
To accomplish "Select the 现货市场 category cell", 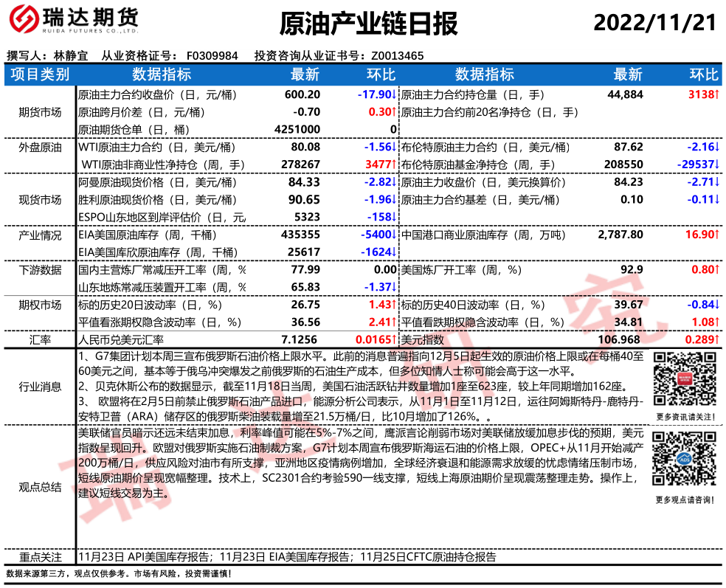I will (x=41, y=199).
